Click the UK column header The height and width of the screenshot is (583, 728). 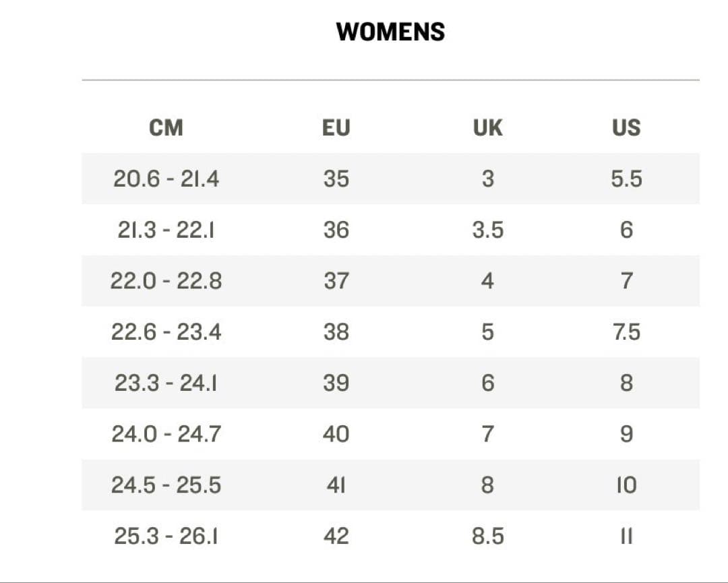tap(487, 127)
